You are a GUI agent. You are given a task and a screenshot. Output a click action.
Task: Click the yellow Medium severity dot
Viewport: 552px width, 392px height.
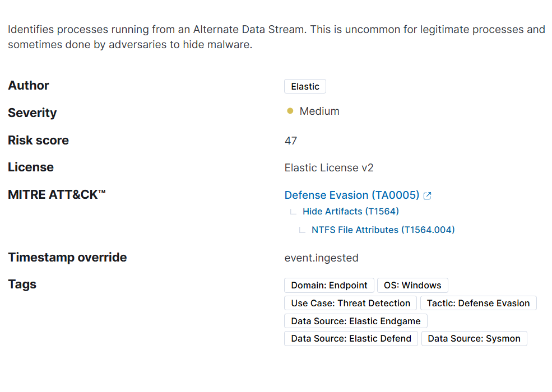290,111
